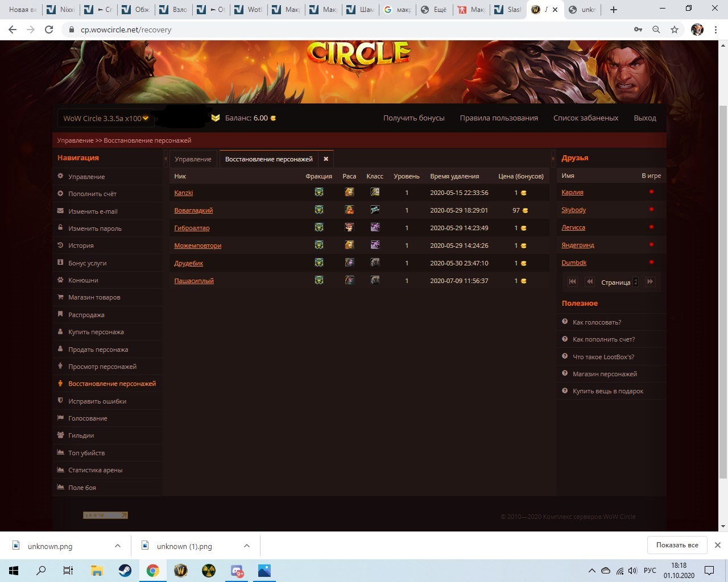
Task: Click the race icon for Вовагладкий
Action: (349, 210)
